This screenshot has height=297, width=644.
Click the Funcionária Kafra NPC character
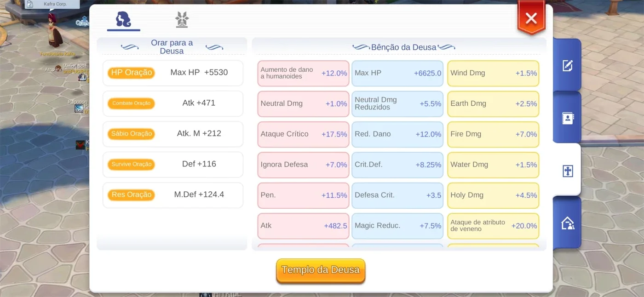(x=55, y=30)
